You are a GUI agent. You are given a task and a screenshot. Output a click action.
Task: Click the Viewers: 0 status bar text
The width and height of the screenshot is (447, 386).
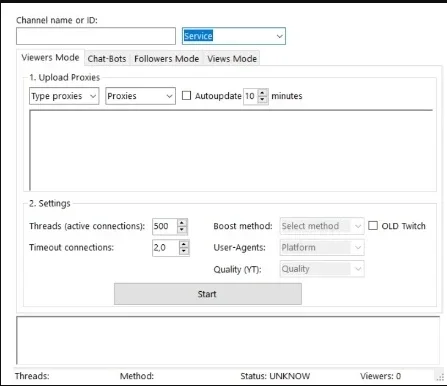click(x=380, y=376)
